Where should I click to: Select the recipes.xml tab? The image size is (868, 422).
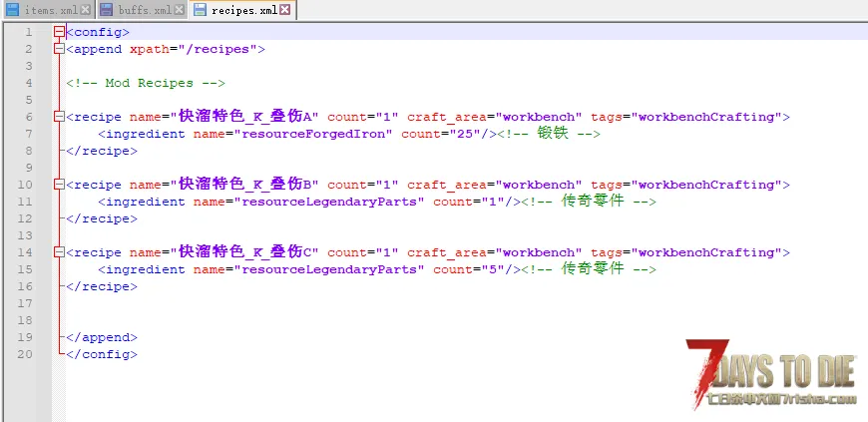(x=243, y=10)
